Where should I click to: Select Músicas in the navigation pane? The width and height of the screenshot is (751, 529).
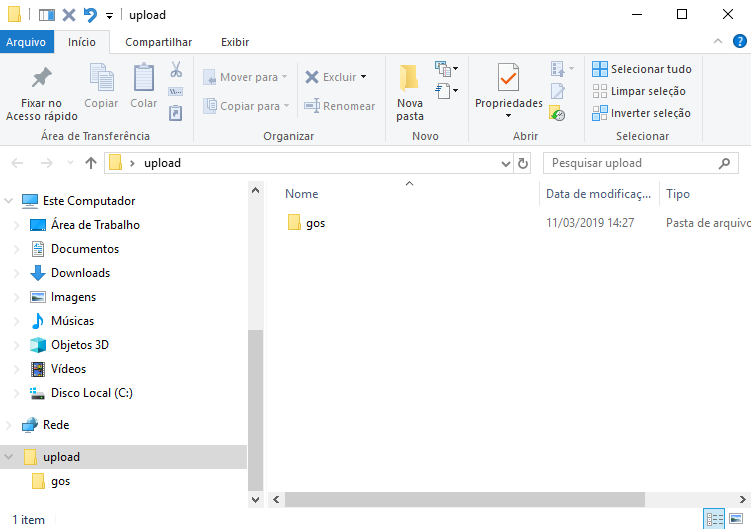[72, 321]
